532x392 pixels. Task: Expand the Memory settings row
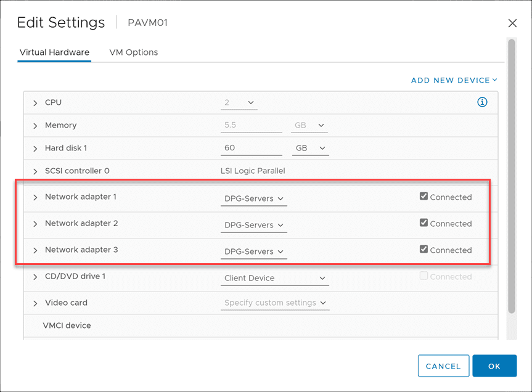tap(35, 126)
